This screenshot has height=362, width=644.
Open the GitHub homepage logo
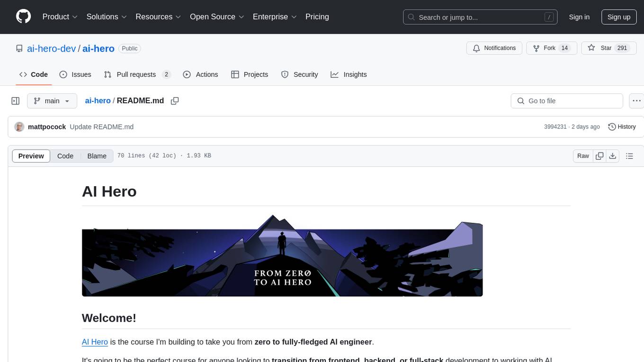click(x=23, y=17)
